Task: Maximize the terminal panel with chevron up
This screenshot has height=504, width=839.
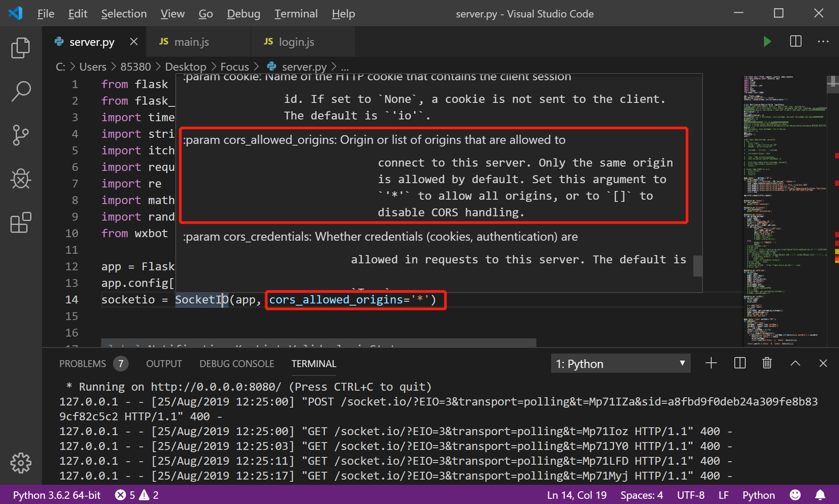Action: [x=795, y=363]
